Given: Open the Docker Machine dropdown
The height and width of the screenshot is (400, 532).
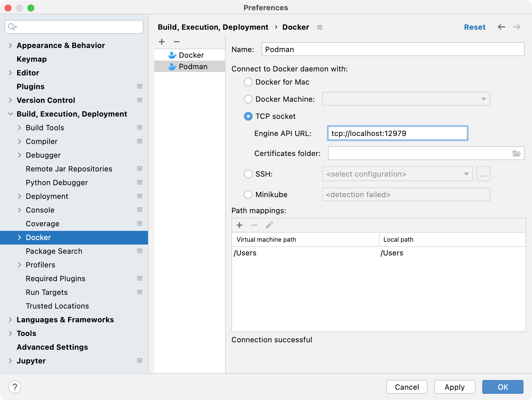Looking at the screenshot, I should [483, 99].
